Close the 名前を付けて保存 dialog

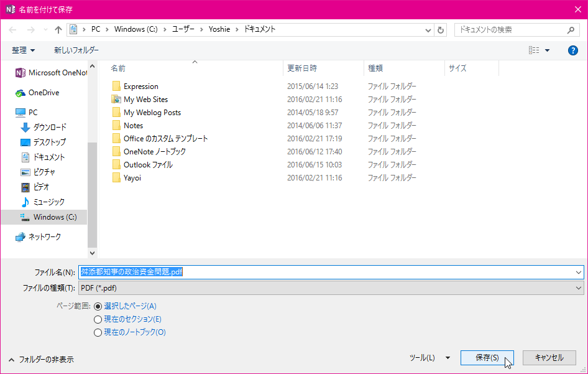coord(578,9)
